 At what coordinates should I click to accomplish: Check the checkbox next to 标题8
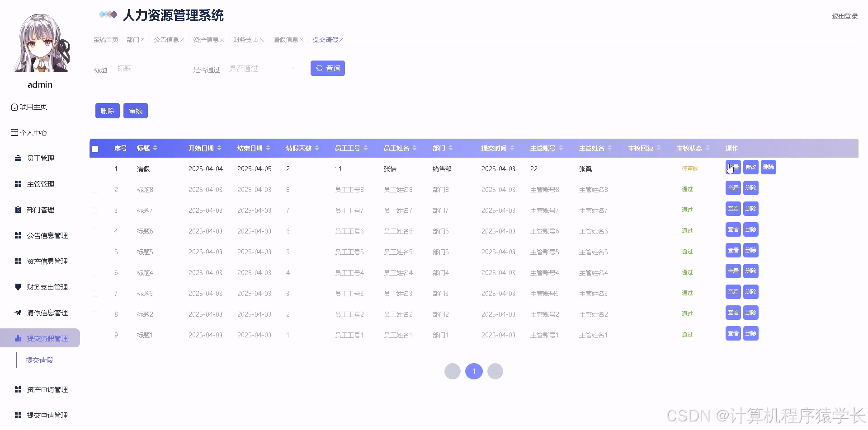tap(95, 189)
